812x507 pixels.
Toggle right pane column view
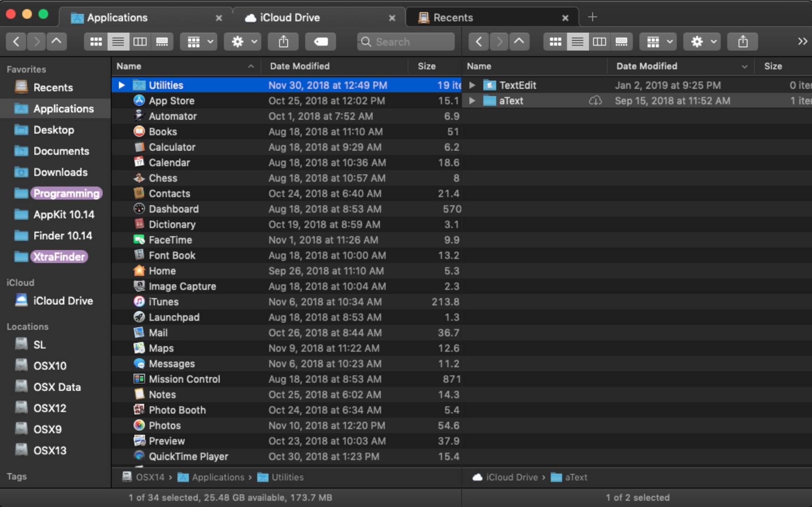599,42
